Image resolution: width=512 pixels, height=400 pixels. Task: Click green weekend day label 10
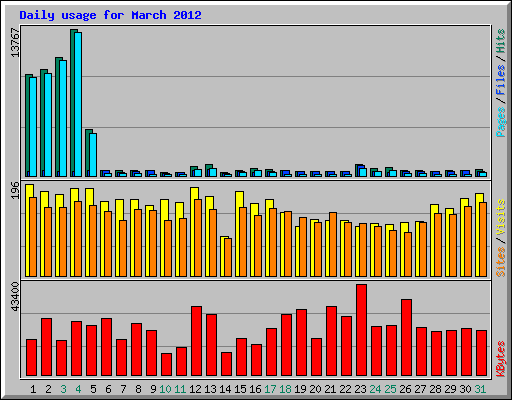click(x=165, y=389)
